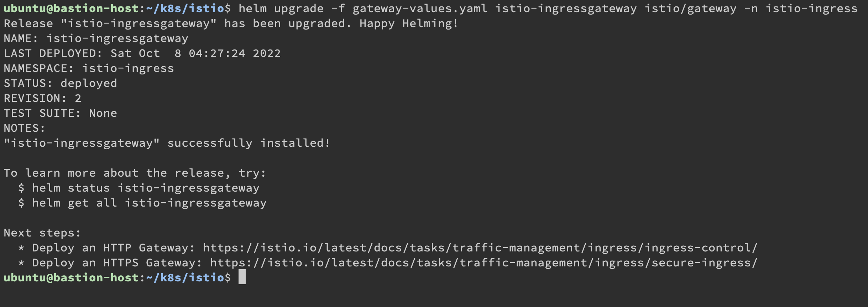This screenshot has width=868, height=307.
Task: Click the 'To learn more about the release' line
Action: click(x=135, y=173)
